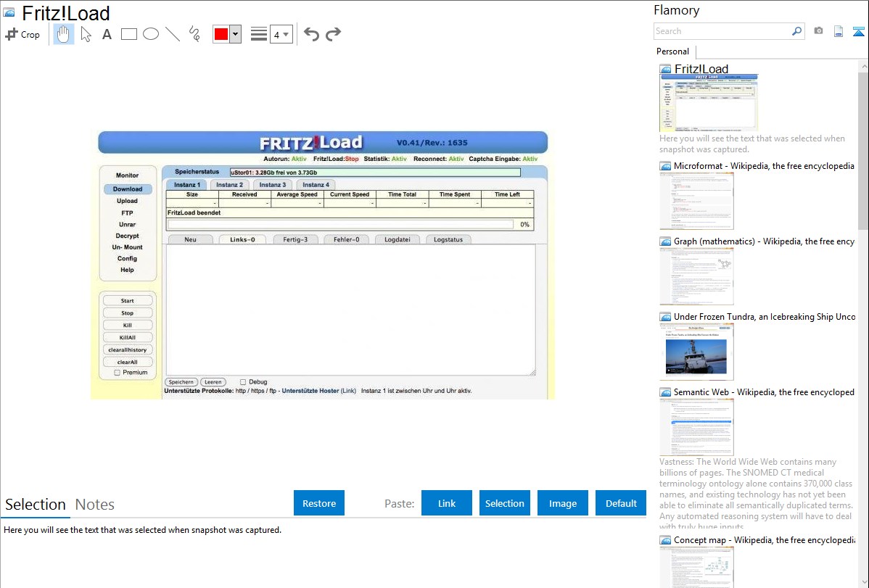The height and width of the screenshot is (588, 869).
Task: Click the icon beside Graph (mathematics) title
Action: pyautogui.click(x=665, y=241)
